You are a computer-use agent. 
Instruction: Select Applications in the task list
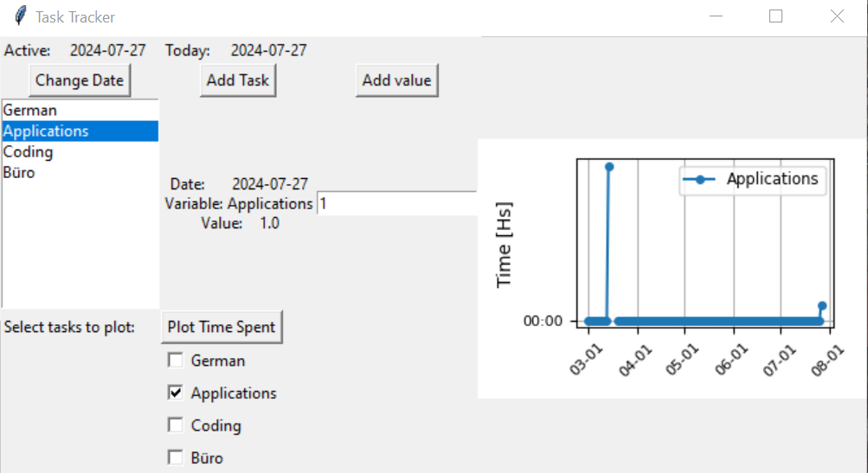(x=80, y=131)
